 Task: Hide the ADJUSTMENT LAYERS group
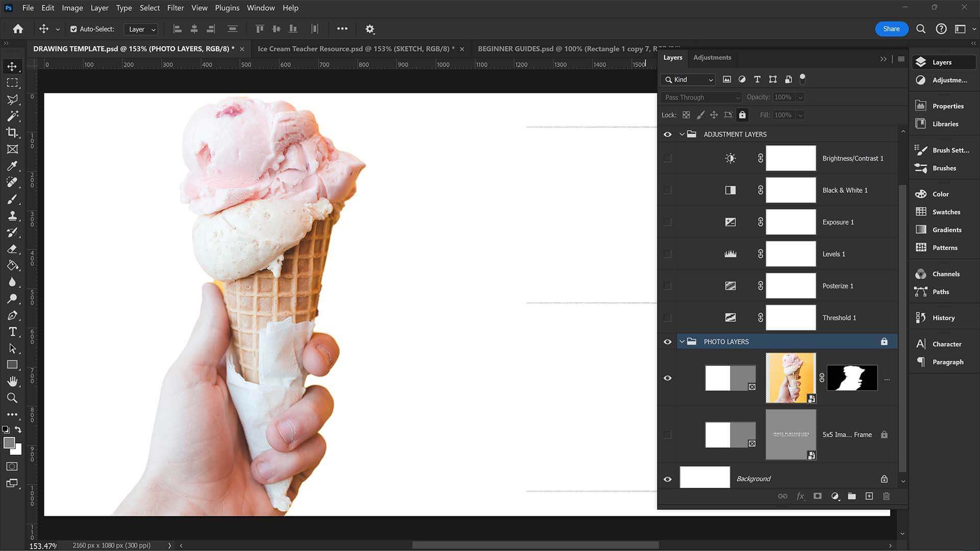tap(667, 134)
